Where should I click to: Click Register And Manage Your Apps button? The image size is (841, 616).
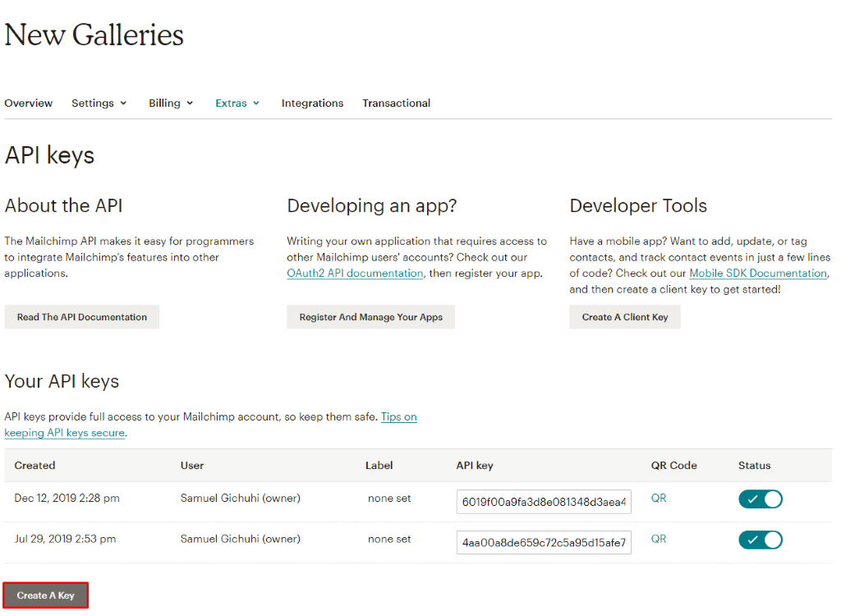370,317
